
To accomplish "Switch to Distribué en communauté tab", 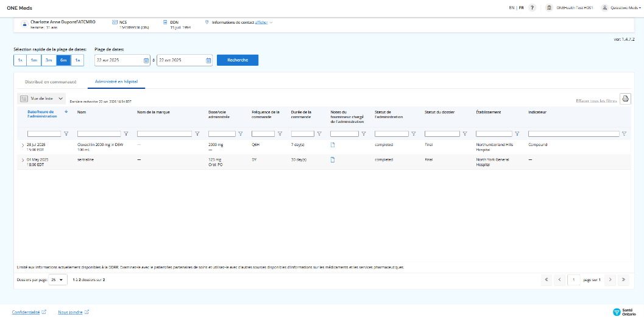I will coord(51,81).
